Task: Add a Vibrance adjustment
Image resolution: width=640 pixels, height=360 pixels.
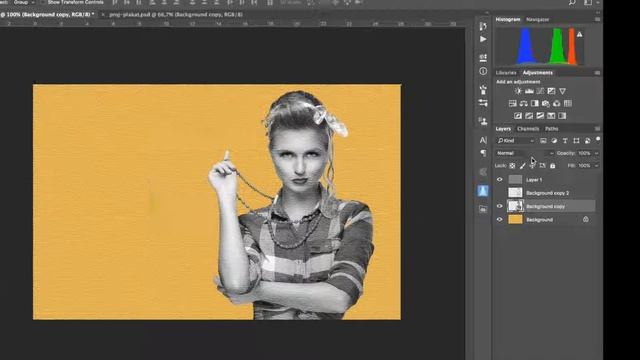Action: pyautogui.click(x=562, y=91)
